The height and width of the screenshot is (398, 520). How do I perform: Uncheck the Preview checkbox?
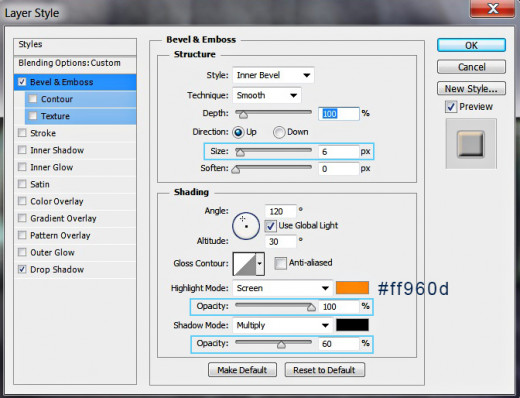click(x=451, y=107)
